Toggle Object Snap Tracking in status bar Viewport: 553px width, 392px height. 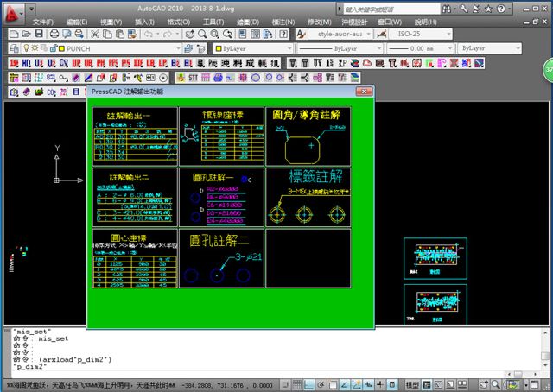tap(345, 384)
